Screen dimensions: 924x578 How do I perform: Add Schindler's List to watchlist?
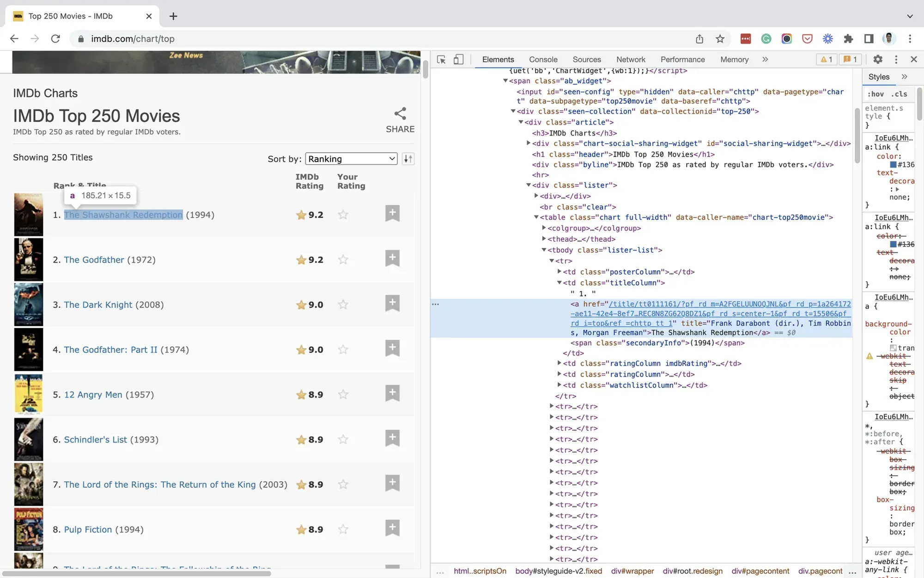(392, 438)
